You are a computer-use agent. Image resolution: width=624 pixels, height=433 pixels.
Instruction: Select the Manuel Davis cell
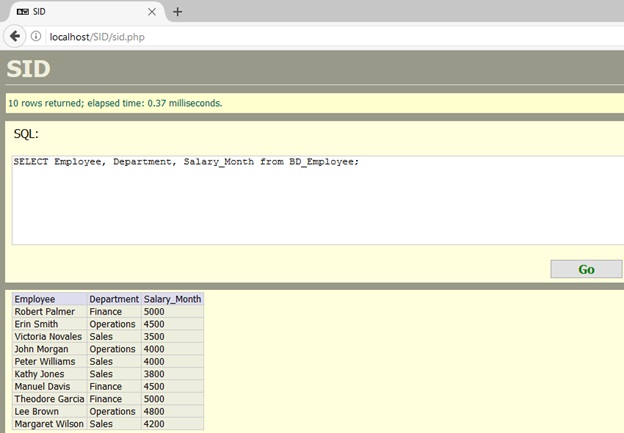[x=50, y=386]
